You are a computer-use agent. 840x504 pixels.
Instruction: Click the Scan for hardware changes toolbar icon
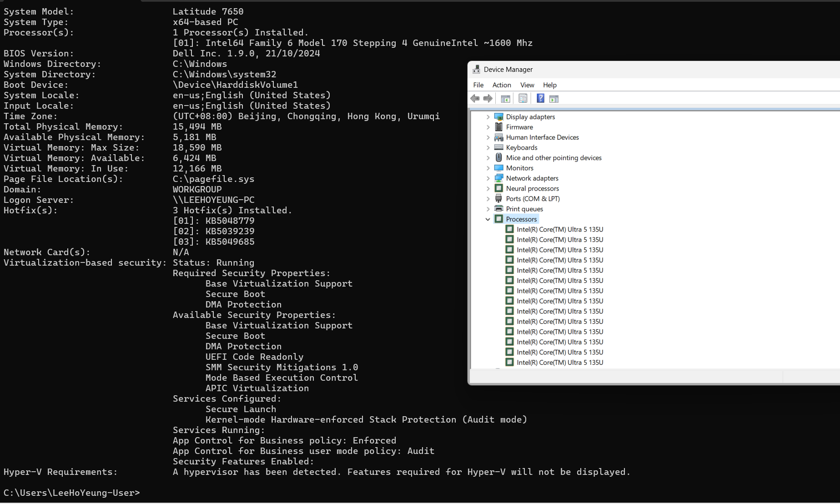click(x=554, y=98)
